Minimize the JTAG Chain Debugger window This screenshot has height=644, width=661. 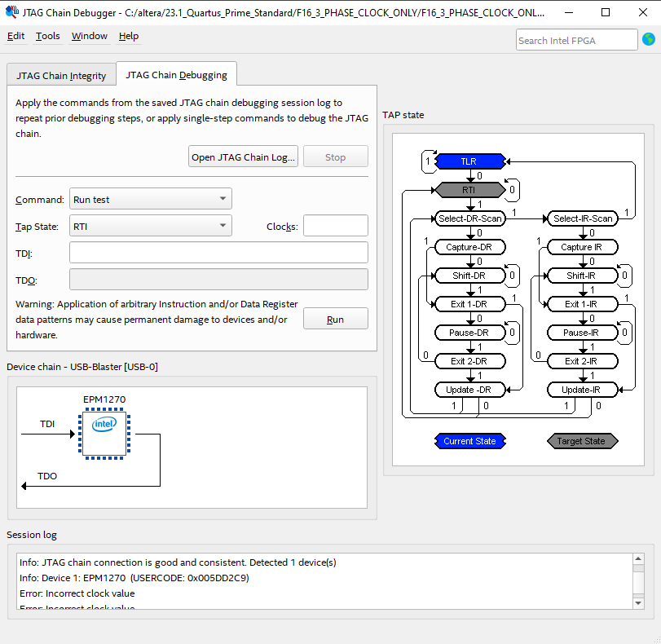[x=569, y=13]
